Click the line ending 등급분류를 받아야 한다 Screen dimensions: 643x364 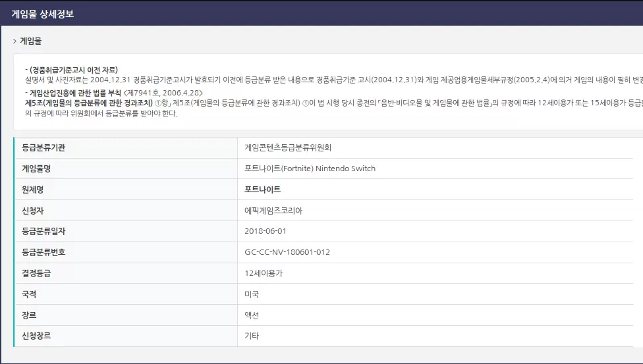click(101, 113)
